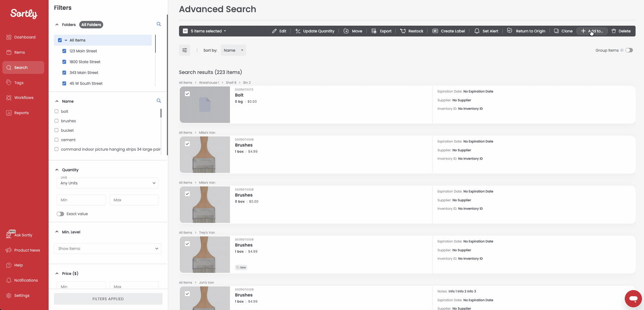The image size is (644, 310).
Task: Uncheck the 1800 State Street folder
Action: click(x=64, y=62)
